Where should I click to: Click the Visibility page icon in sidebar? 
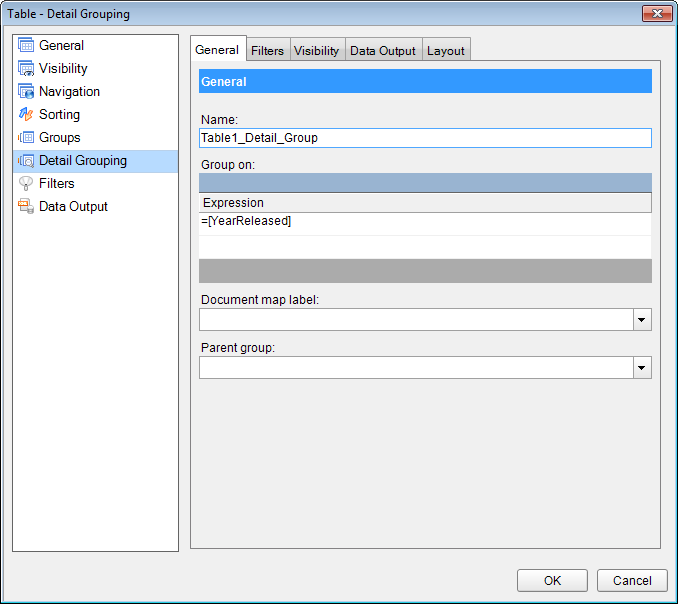pyautogui.click(x=26, y=68)
